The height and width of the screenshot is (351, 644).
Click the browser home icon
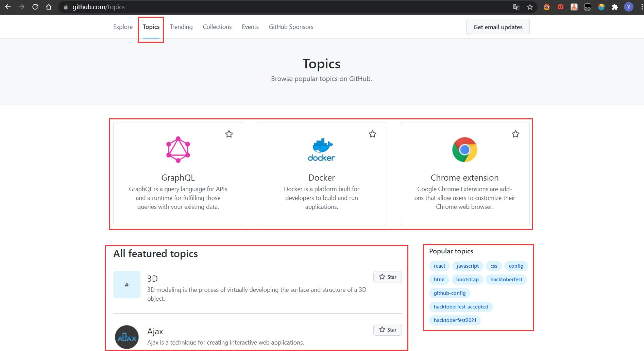click(x=49, y=7)
